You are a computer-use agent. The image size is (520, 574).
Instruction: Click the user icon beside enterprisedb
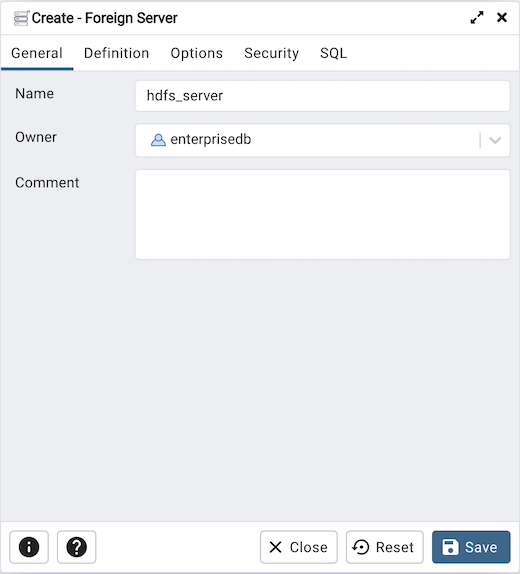(x=158, y=140)
